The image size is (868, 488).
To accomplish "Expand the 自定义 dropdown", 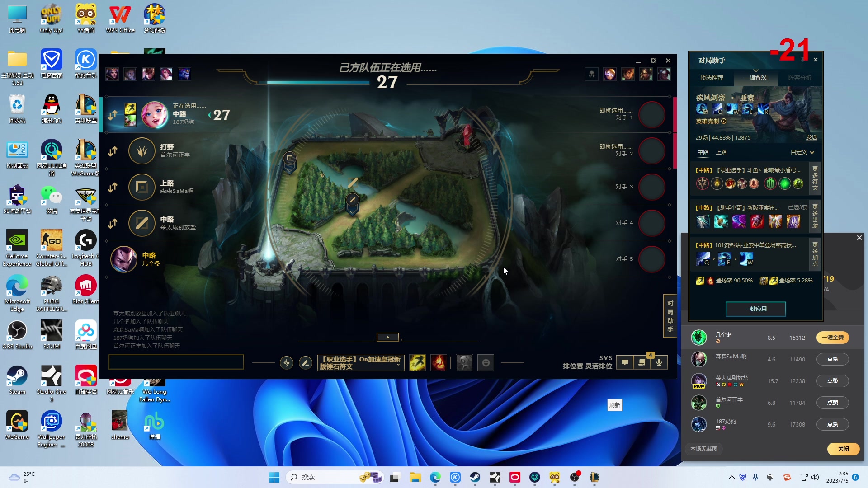I will tap(802, 152).
